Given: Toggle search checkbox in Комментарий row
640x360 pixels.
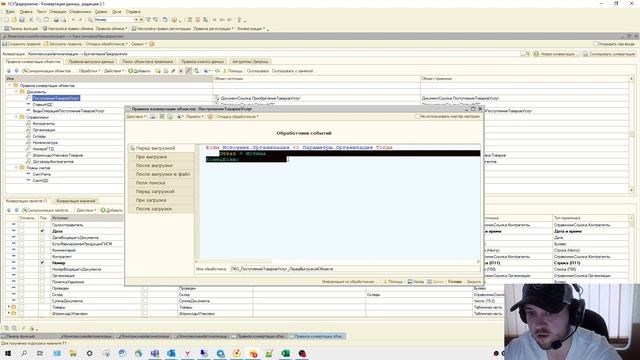Looking at the screenshot, I should tap(42, 250).
